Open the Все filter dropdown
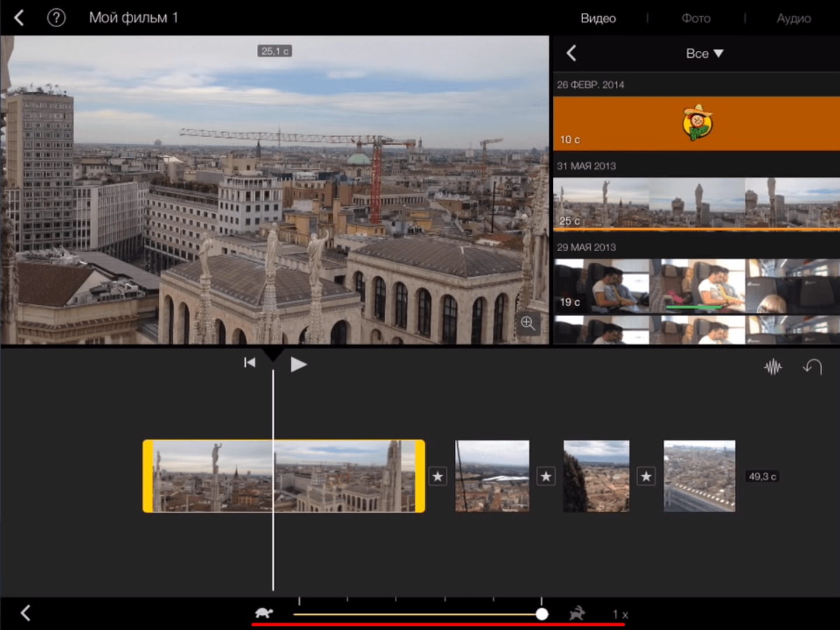 point(705,54)
